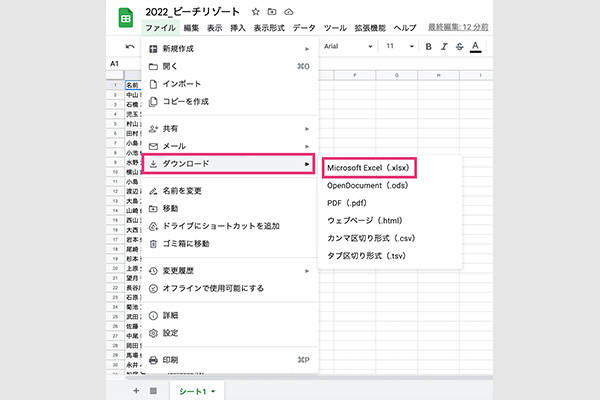Screen dimensions: 600x400
Task: Toggle italic formatting
Action: pos(444,46)
